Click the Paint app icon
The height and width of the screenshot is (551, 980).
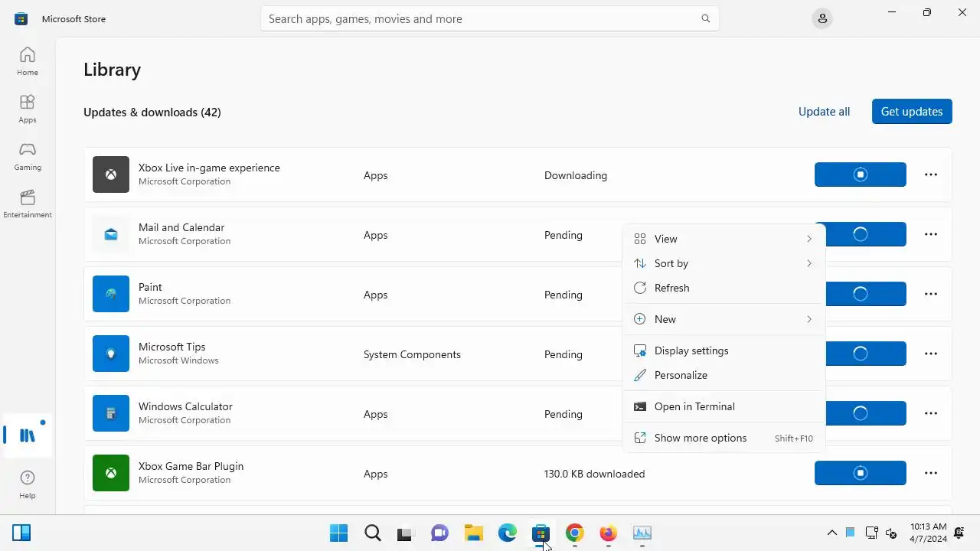[111, 294]
